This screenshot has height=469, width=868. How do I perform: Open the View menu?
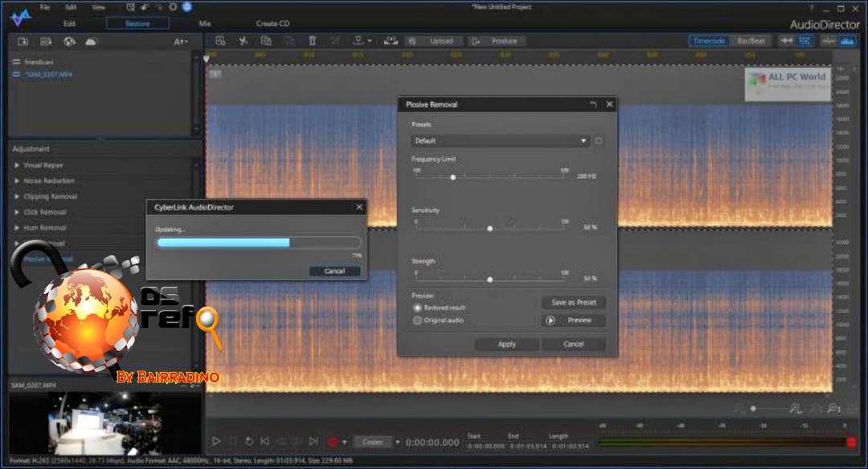[x=99, y=7]
